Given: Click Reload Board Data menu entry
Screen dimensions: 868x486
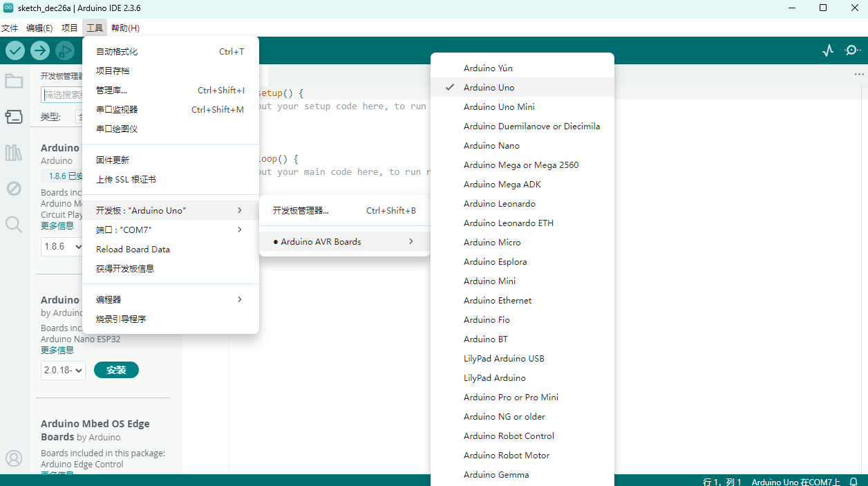Looking at the screenshot, I should point(170,249).
